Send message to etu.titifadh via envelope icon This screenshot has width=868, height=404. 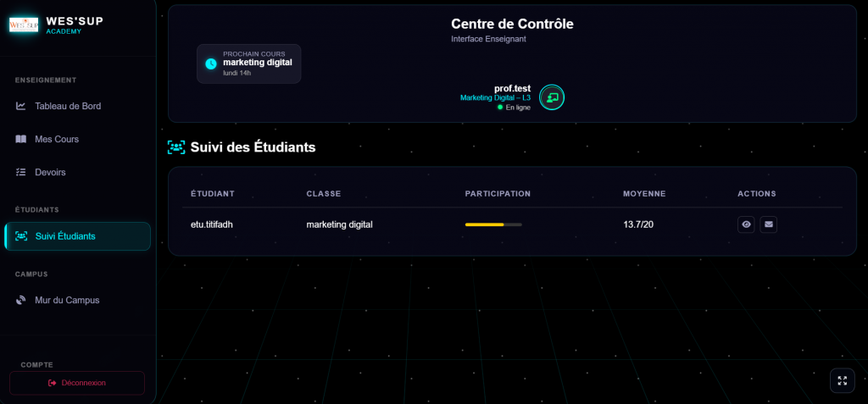click(768, 224)
